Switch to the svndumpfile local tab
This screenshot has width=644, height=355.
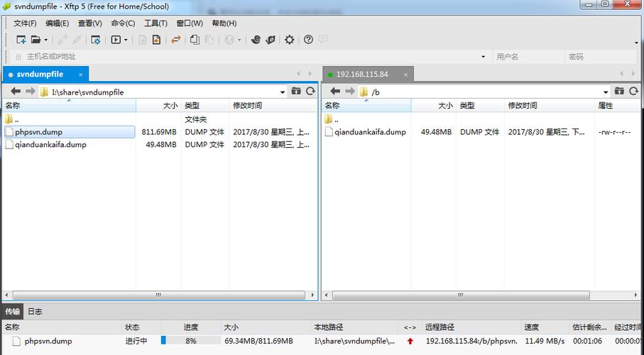tap(40, 75)
